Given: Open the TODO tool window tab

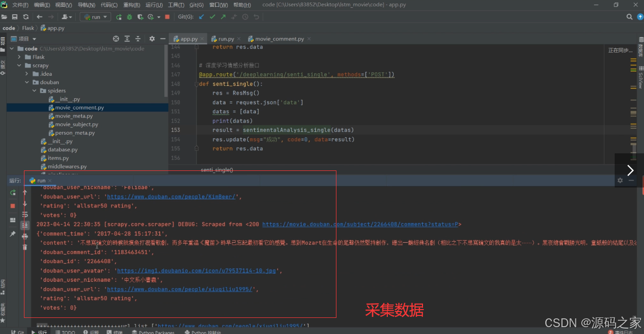Looking at the screenshot, I should [66, 332].
